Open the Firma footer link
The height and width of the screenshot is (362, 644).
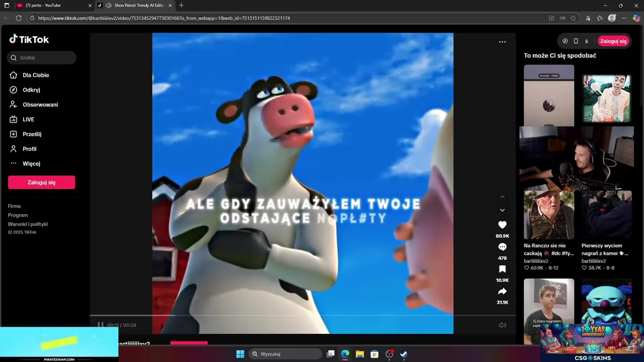point(14,206)
